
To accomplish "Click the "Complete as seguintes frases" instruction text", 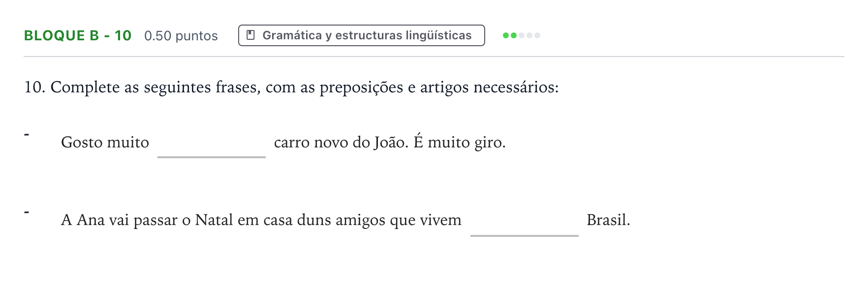I will [305, 87].
